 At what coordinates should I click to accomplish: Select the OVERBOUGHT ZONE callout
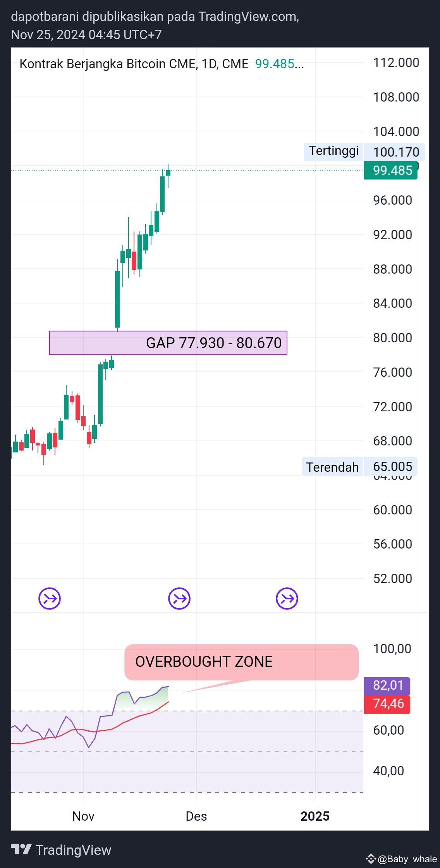coord(241,662)
